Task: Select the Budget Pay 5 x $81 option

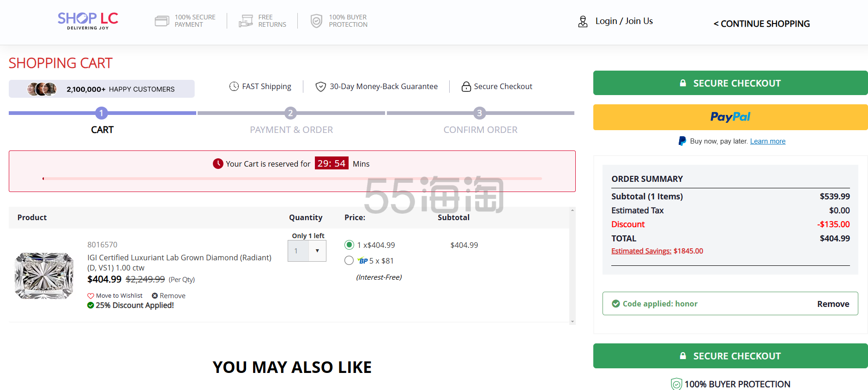Action: tap(349, 261)
